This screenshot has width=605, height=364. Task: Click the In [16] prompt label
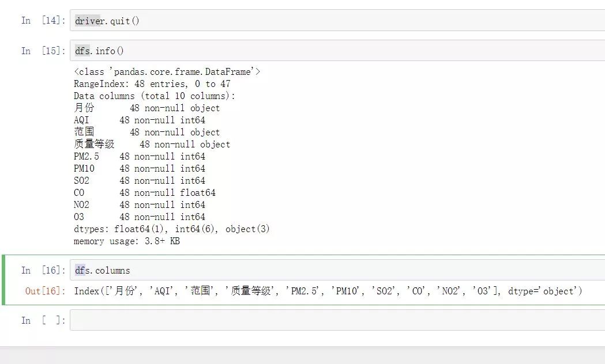click(43, 270)
